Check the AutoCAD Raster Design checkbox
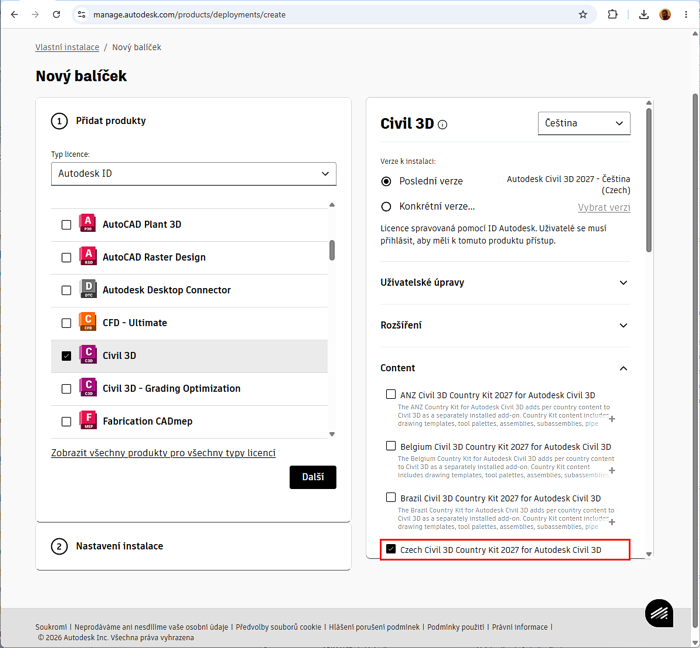This screenshot has height=648, width=700. pyautogui.click(x=66, y=258)
